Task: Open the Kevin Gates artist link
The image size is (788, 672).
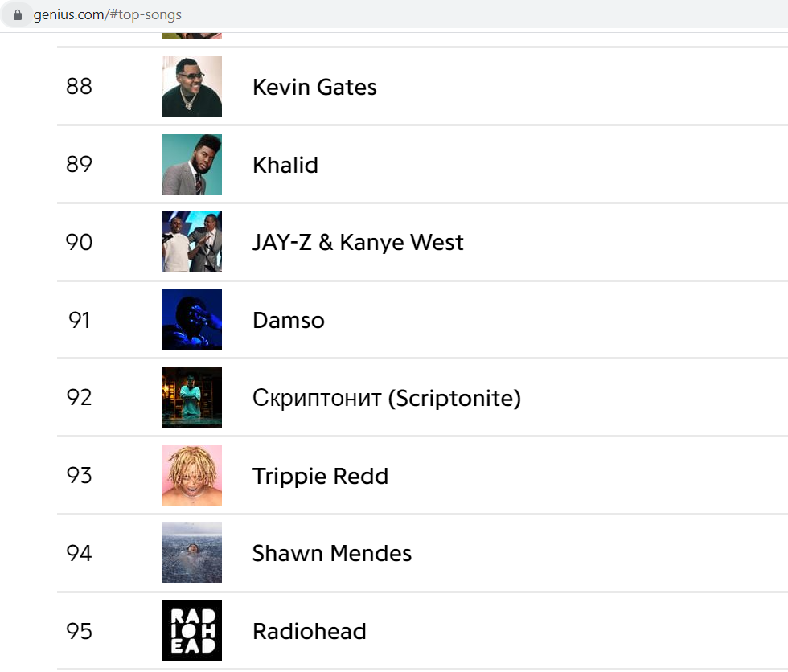Action: (314, 87)
